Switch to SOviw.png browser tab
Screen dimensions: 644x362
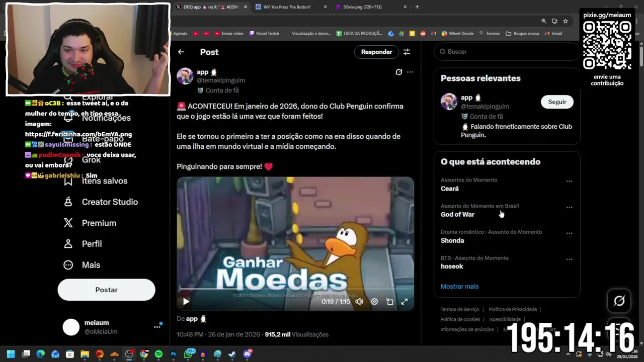tap(362, 7)
